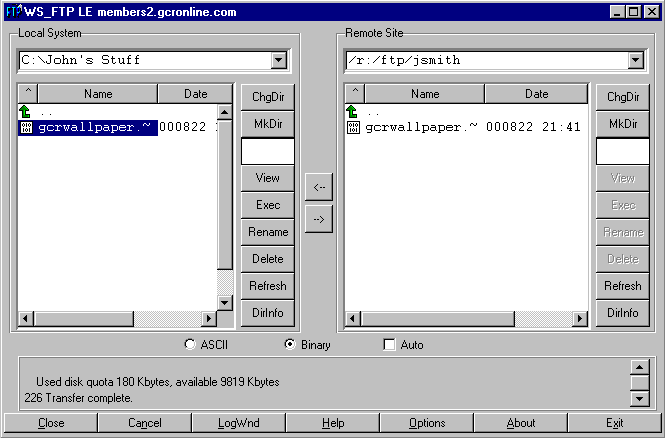
Task: Click the local list horizontal scroll left arrow
Action: click(x=25, y=318)
